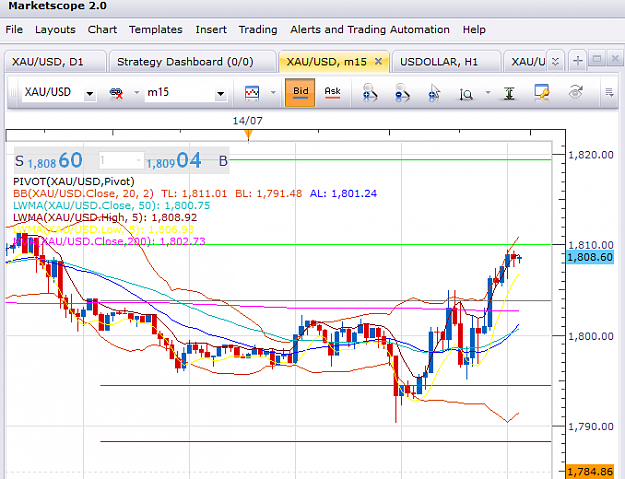The image size is (625, 479).
Task: Open Alerts and Trading Automation menu
Action: click(x=370, y=29)
